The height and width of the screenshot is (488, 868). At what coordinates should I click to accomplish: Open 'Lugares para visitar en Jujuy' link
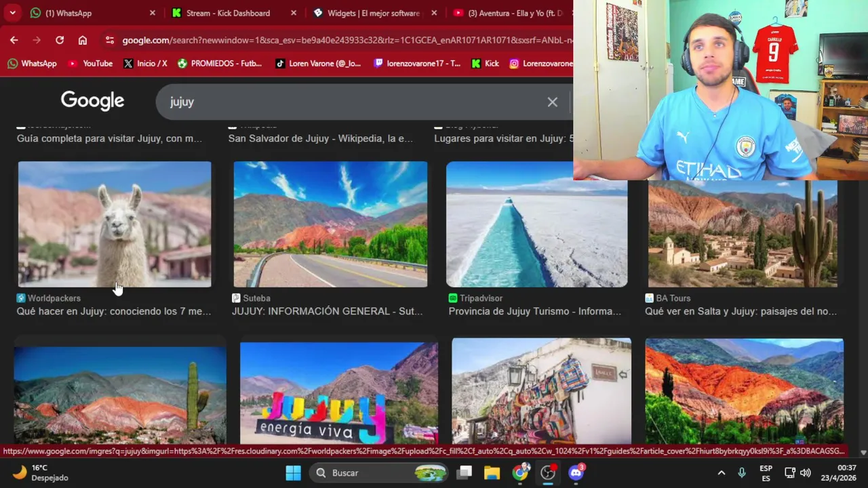(x=503, y=138)
